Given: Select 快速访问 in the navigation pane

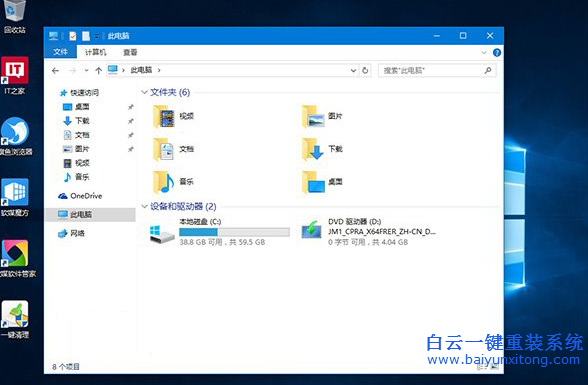Looking at the screenshot, I should point(80,93).
